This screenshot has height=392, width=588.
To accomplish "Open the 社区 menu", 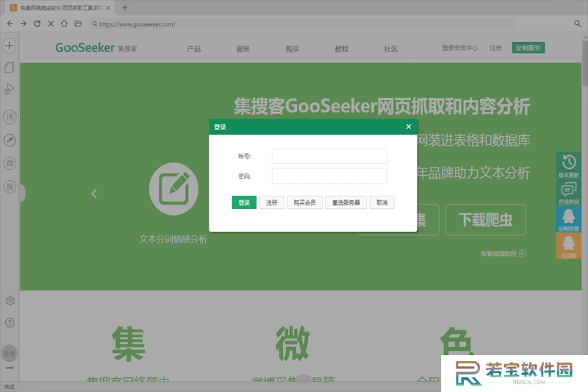I will [x=391, y=49].
